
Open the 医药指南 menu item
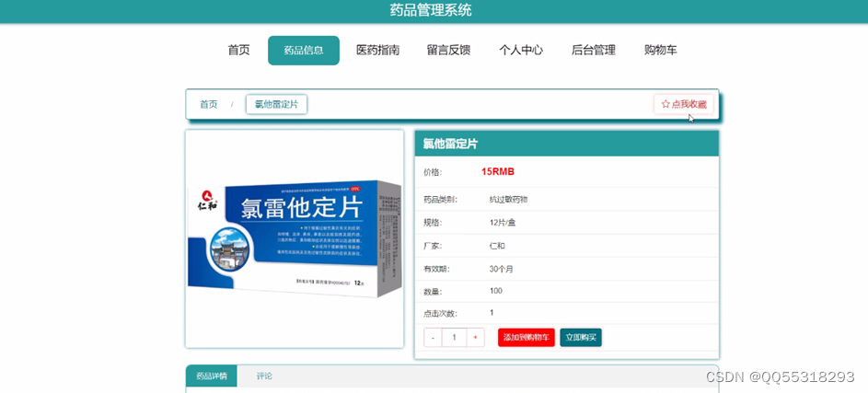(377, 51)
